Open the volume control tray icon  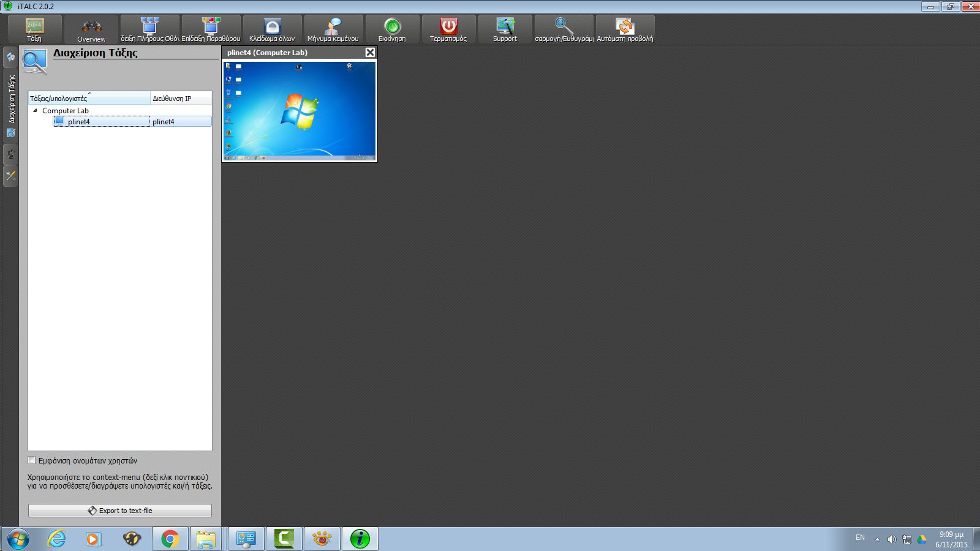[x=892, y=539]
